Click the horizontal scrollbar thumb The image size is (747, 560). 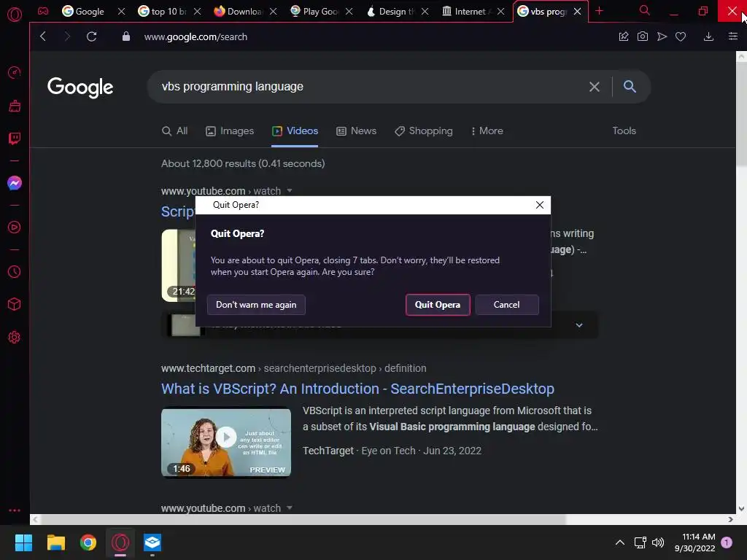[303, 519]
